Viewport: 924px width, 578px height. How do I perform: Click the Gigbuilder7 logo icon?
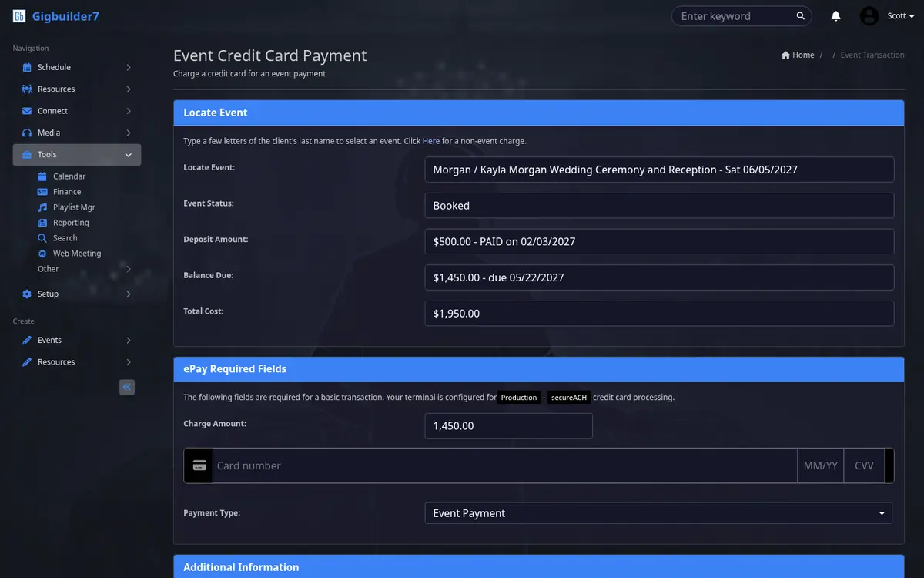click(19, 16)
